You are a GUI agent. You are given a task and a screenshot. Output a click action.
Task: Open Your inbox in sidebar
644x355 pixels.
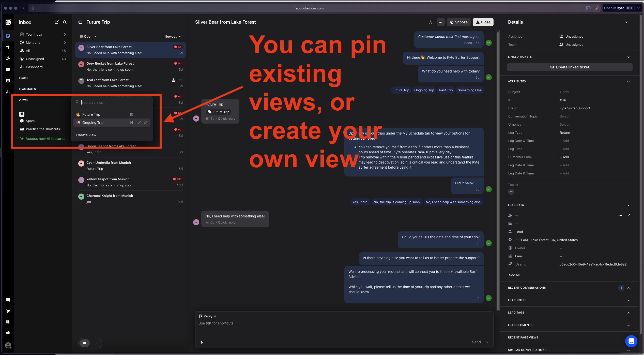(x=43, y=34)
